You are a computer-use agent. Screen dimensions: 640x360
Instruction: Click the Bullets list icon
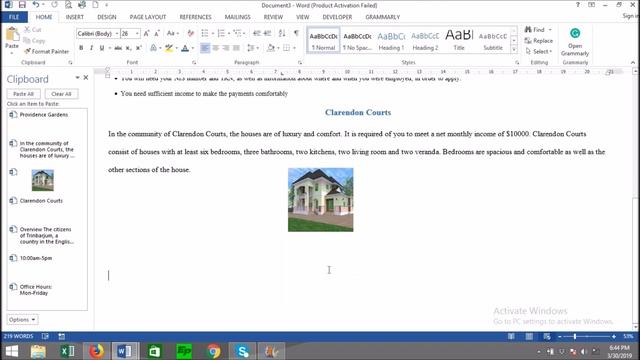(205, 33)
